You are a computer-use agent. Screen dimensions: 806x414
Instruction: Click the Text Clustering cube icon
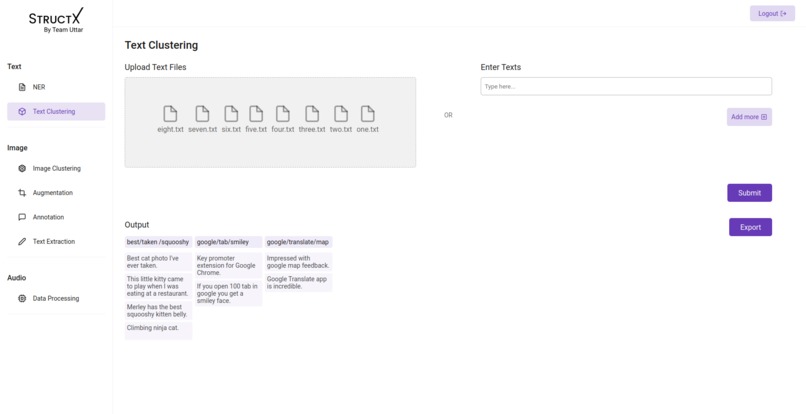tap(22, 111)
